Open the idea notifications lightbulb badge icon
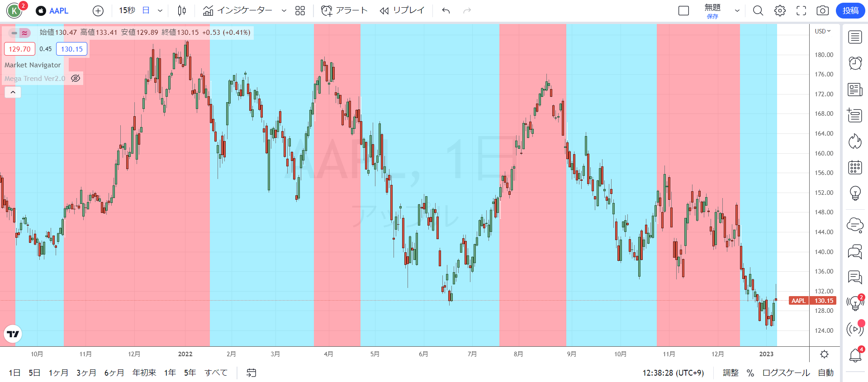Image resolution: width=868 pixels, height=382 pixels. click(x=855, y=303)
